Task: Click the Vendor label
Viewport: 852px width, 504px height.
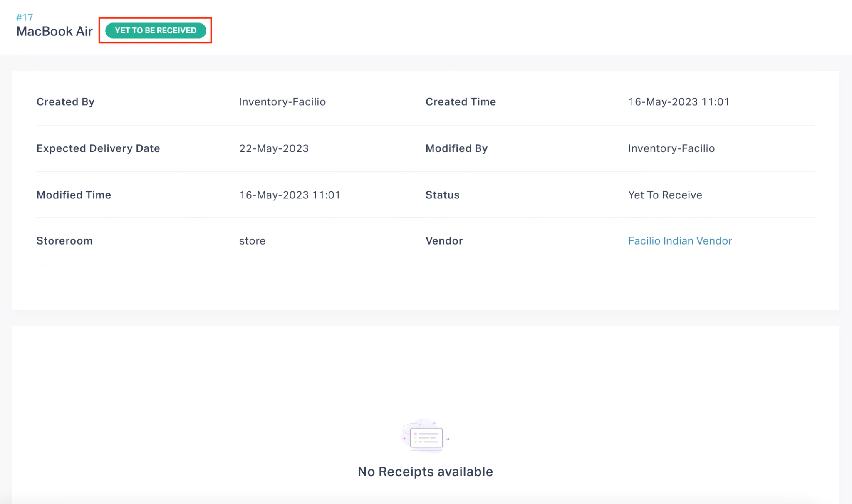Action: click(444, 241)
